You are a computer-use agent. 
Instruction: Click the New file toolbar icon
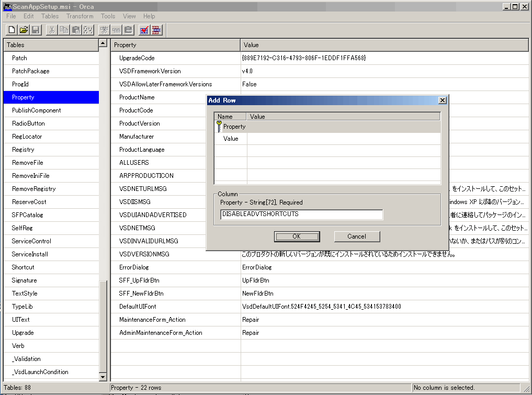12,30
